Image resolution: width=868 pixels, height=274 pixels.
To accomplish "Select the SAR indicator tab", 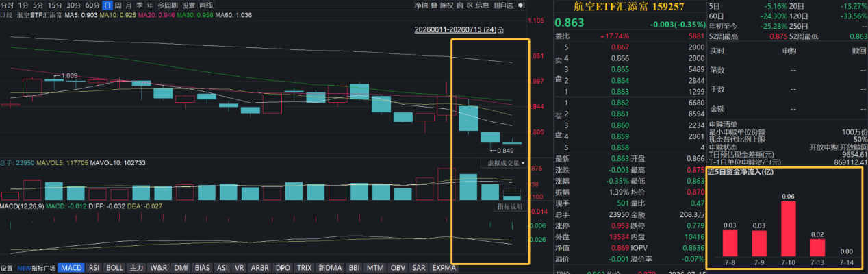I will [x=419, y=268].
